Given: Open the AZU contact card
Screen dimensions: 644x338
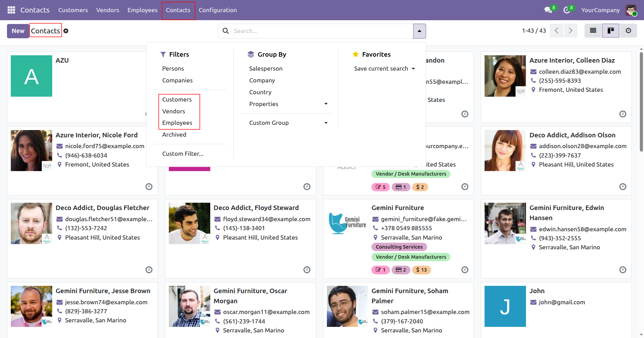Looking at the screenshot, I should click(x=83, y=87).
